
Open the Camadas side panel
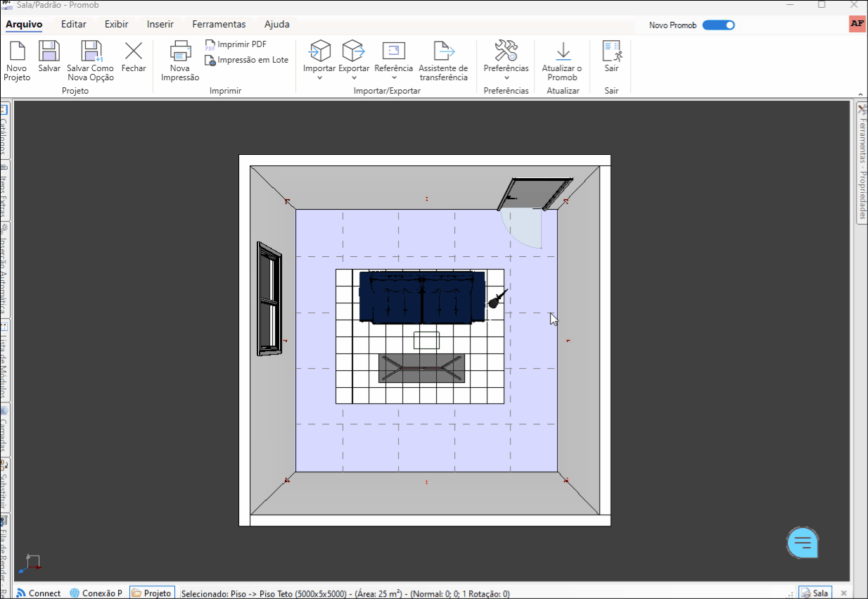point(4,429)
